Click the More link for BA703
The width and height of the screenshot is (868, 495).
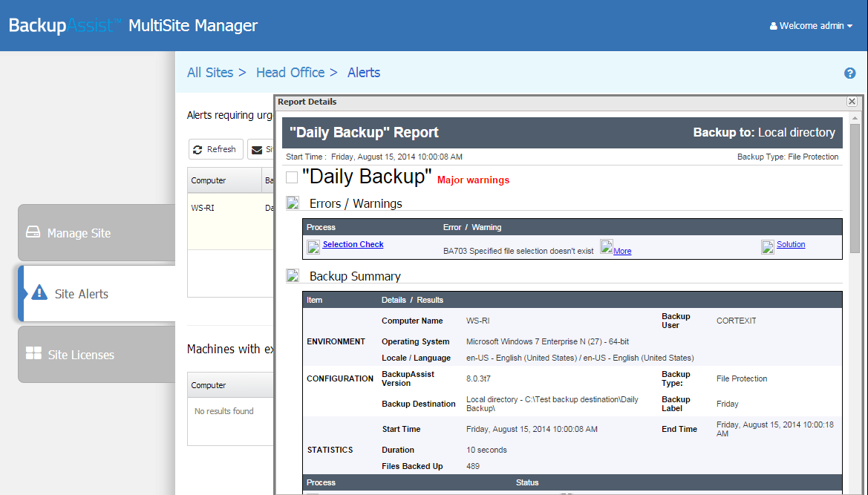click(x=622, y=251)
